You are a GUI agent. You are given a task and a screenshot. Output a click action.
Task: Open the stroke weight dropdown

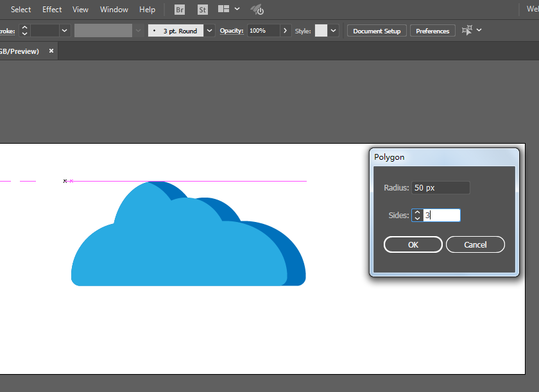pos(64,31)
